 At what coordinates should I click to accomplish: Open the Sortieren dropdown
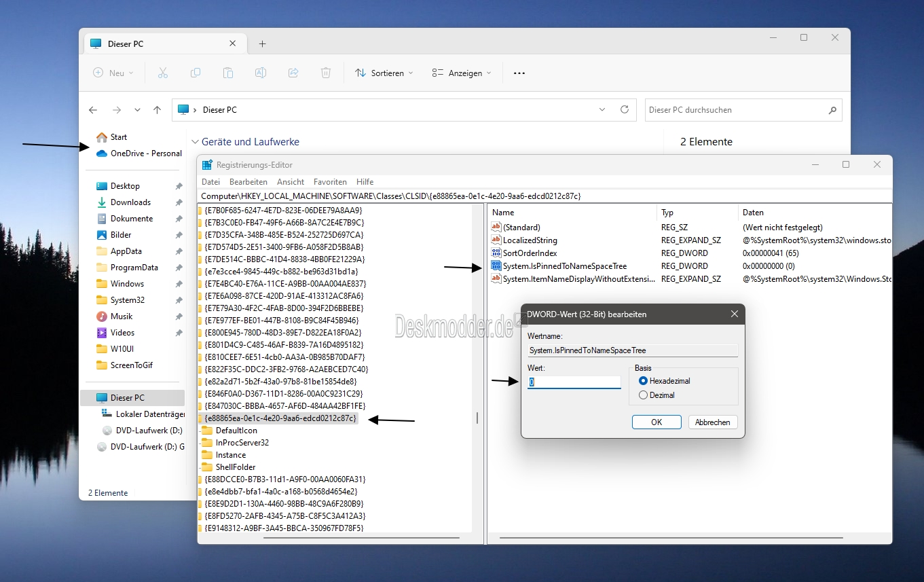pyautogui.click(x=384, y=73)
